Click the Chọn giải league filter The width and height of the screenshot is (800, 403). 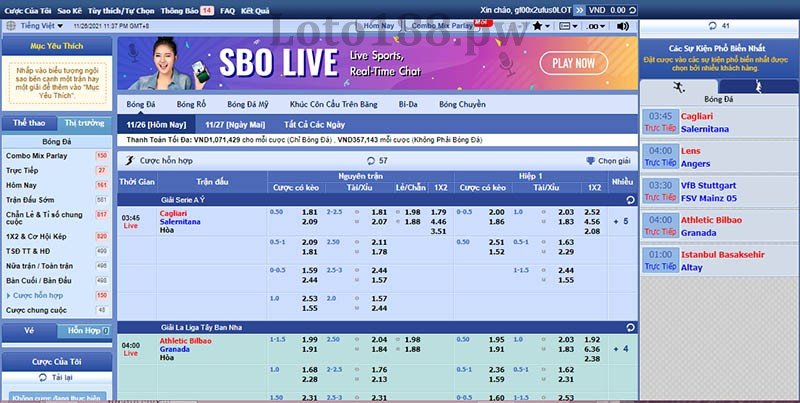[608, 160]
